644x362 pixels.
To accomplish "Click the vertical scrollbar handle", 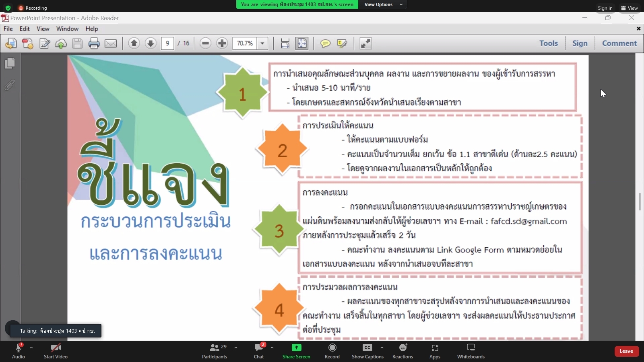I will coord(640,201).
